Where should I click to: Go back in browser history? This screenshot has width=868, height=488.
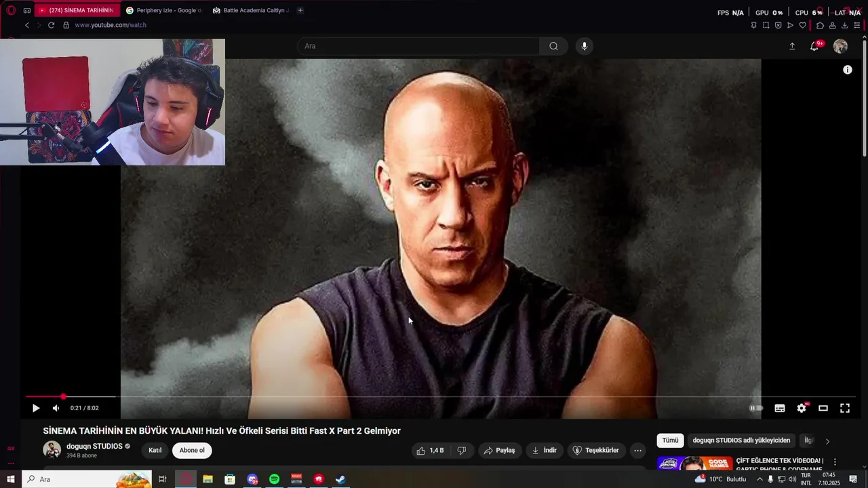[x=26, y=25]
